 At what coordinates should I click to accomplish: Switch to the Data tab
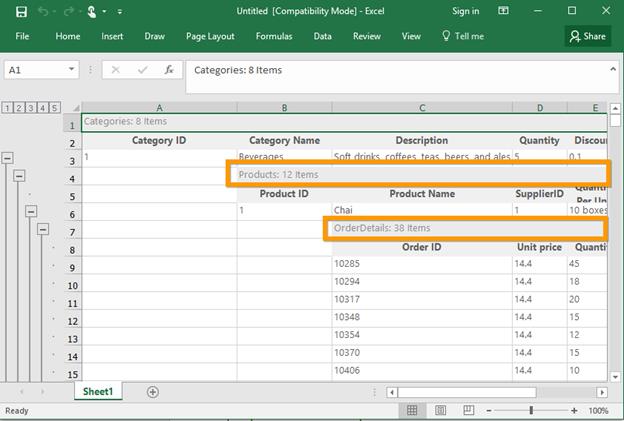(x=322, y=36)
